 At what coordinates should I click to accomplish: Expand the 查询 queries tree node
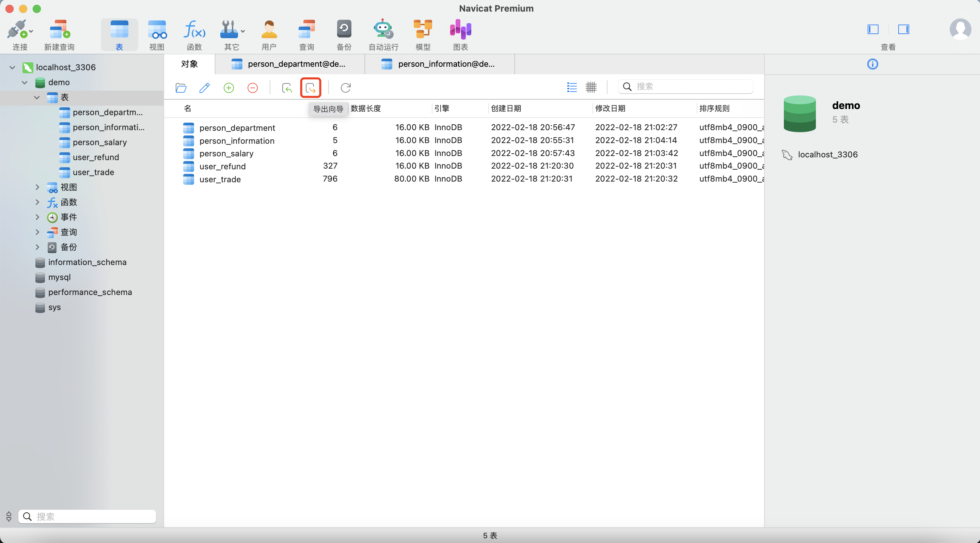pos(37,232)
